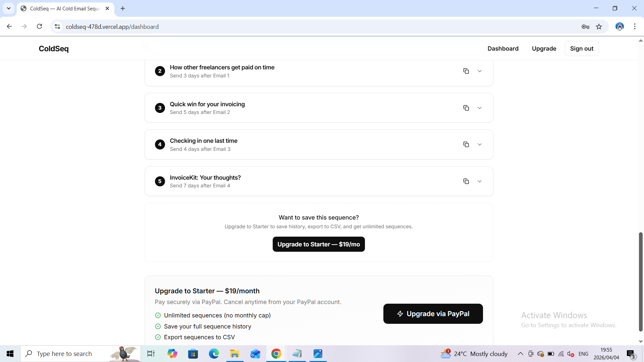644x362 pixels.
Task: Go to Upgrade page in header
Action: coord(544,49)
